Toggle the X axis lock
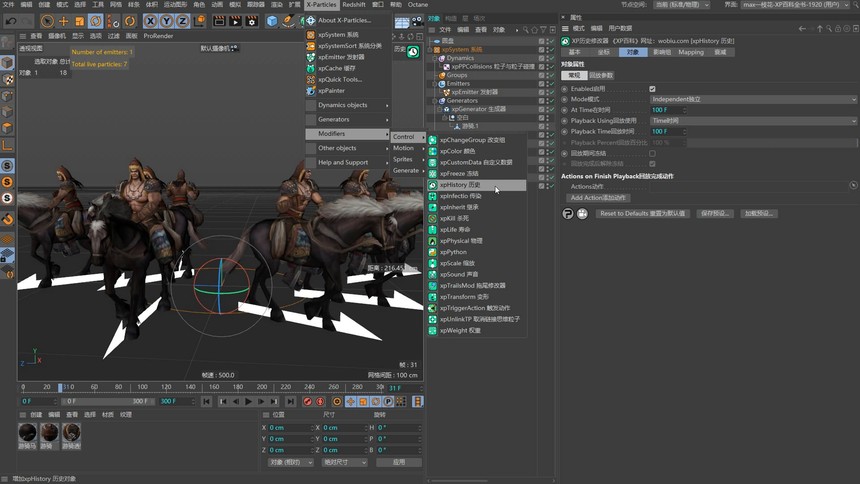The width and height of the screenshot is (860, 484). click(x=150, y=21)
